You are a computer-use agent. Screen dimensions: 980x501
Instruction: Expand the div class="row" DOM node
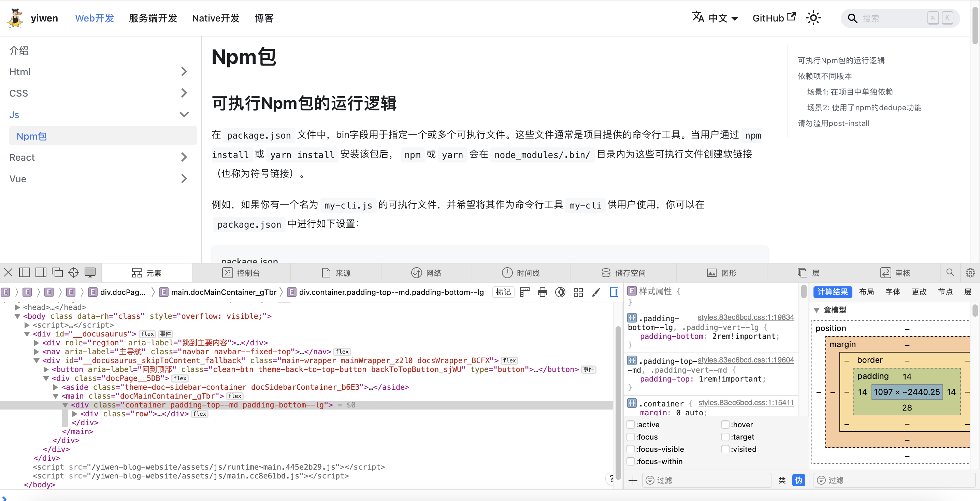tap(75, 414)
